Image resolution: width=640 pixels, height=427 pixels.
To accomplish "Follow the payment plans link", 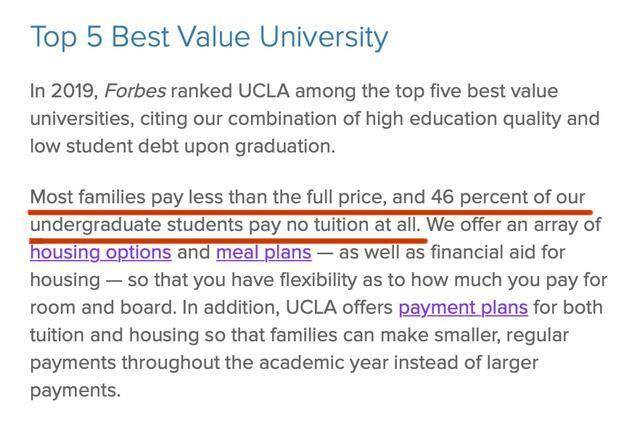I will coord(462,306).
